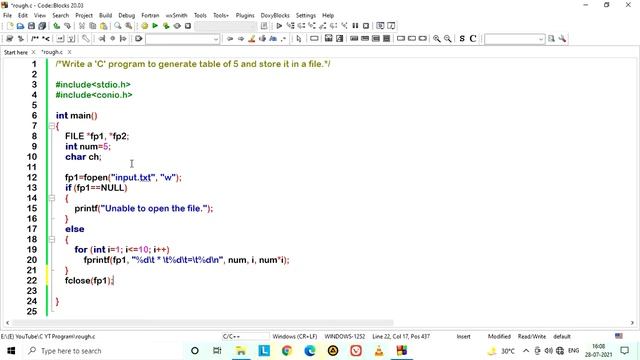Open the C/C++ language selector in the status bar
This screenshot has width=640, height=360.
point(245,336)
